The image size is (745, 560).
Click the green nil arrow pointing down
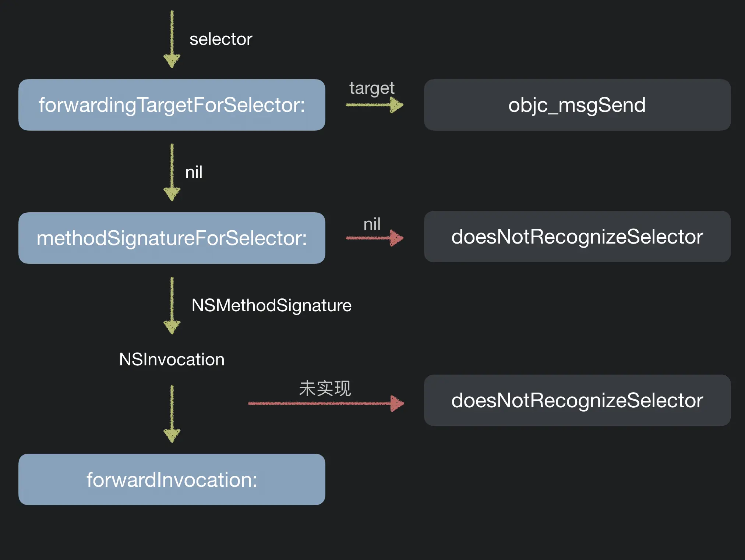point(172,172)
